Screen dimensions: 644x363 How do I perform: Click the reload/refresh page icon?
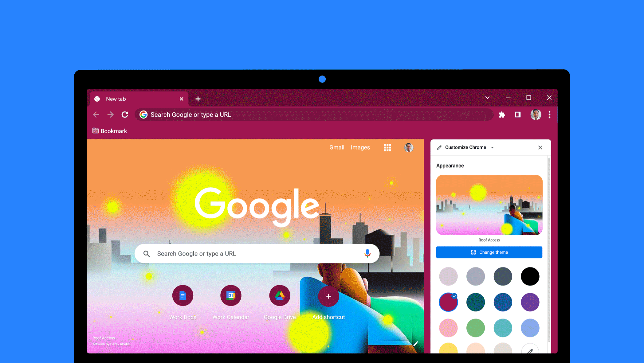(124, 115)
